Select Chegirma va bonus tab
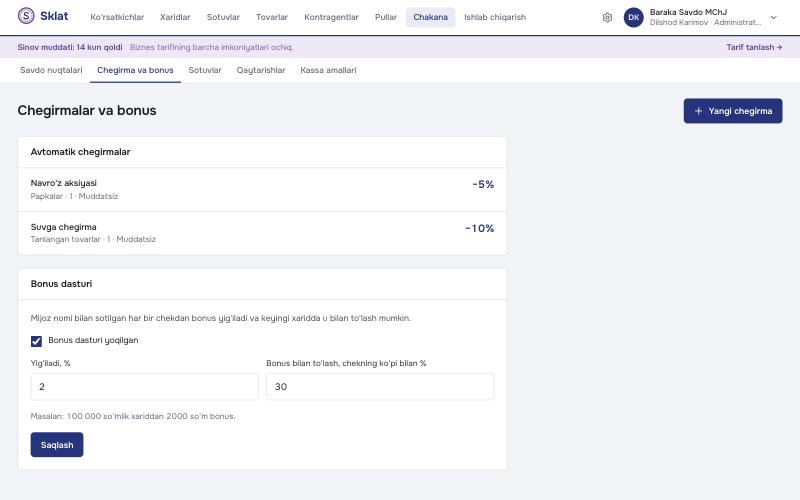The width and height of the screenshot is (800, 500). (x=135, y=70)
